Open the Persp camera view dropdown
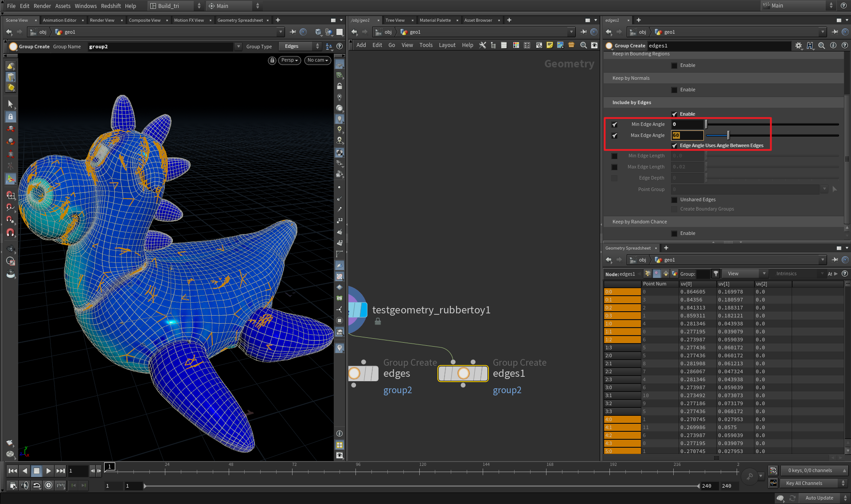 [x=289, y=60]
